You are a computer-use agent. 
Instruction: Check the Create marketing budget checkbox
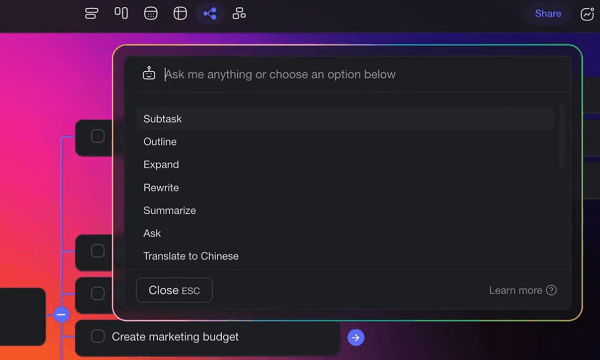(x=98, y=336)
